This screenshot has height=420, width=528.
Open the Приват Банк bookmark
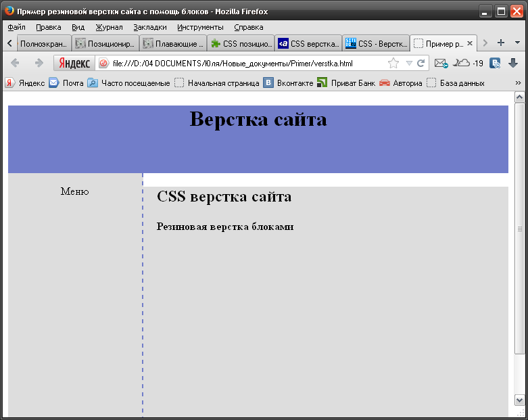click(346, 83)
